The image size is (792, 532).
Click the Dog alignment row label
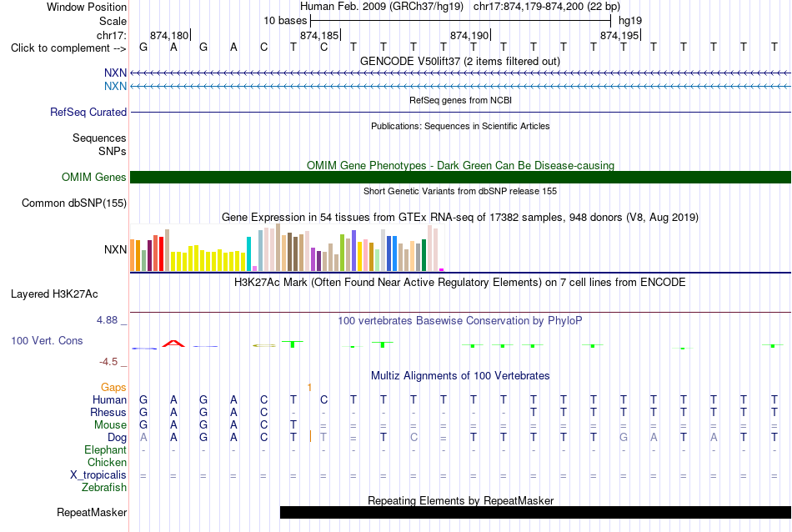click(118, 438)
